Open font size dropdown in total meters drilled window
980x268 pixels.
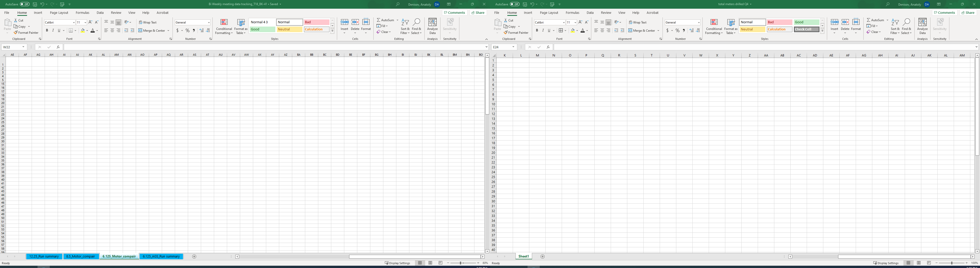pyautogui.click(x=575, y=22)
